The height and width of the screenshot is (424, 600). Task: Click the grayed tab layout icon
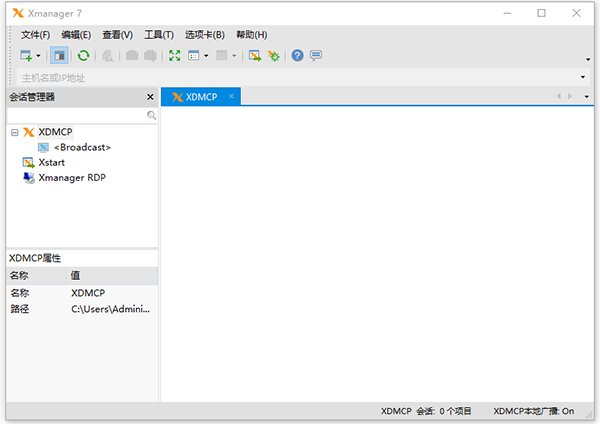[x=222, y=56]
